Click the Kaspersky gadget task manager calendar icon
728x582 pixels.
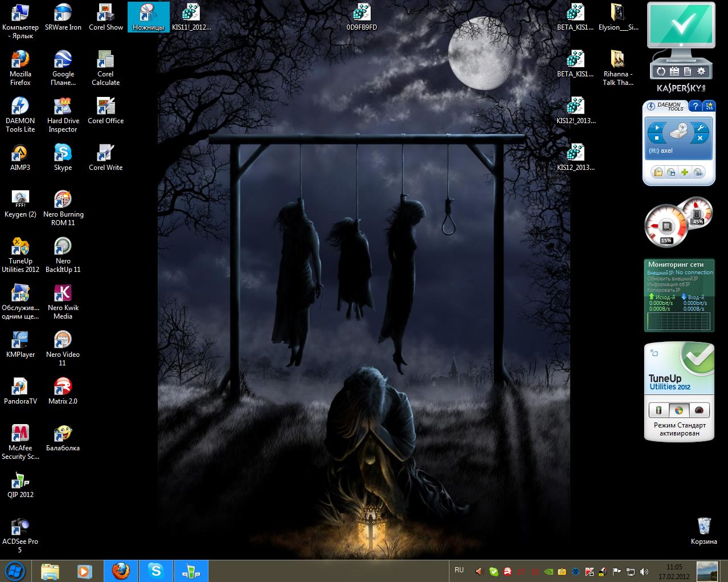tap(674, 71)
